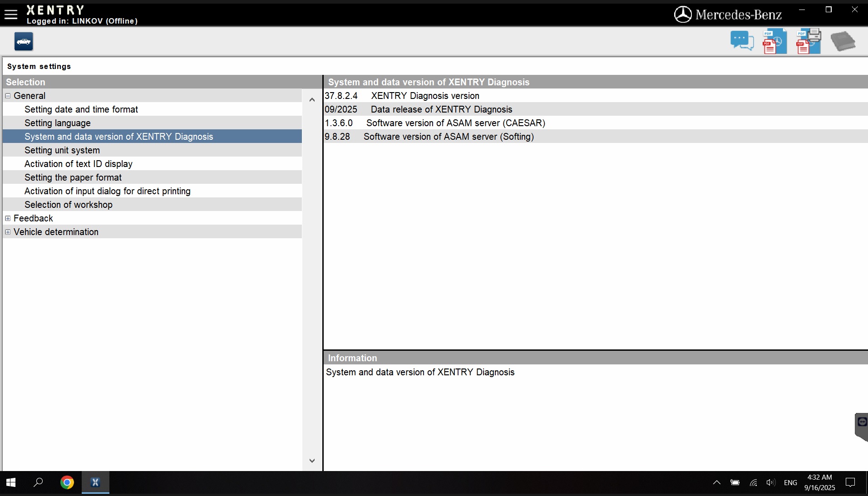Click the XENTRY taskbar app icon
Image resolution: width=868 pixels, height=496 pixels.
tap(95, 482)
